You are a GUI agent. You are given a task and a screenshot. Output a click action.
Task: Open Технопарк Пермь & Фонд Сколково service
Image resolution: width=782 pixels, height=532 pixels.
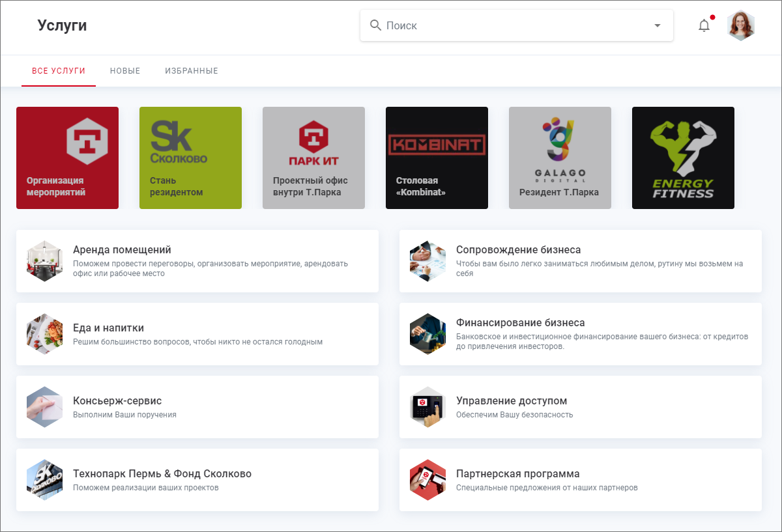tap(162, 474)
